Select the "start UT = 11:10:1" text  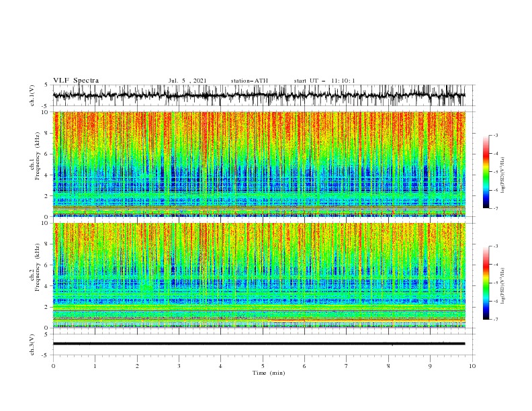coord(324,81)
